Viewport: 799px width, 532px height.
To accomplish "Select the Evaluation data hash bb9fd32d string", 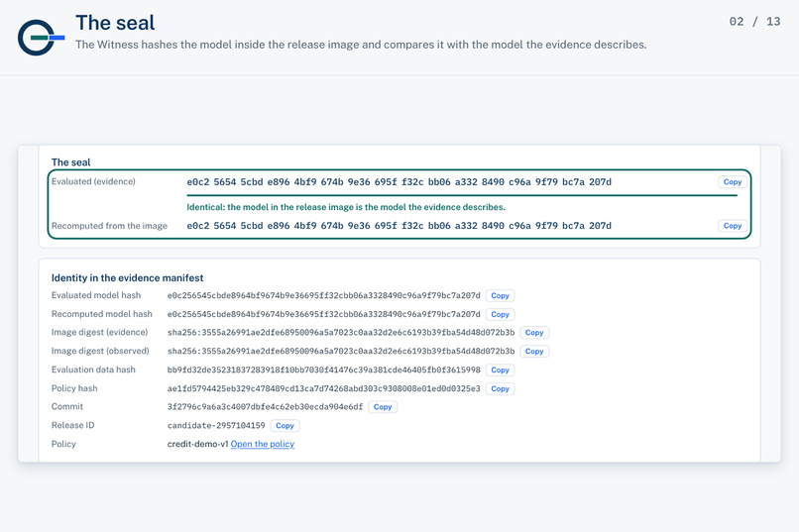I will (x=323, y=370).
